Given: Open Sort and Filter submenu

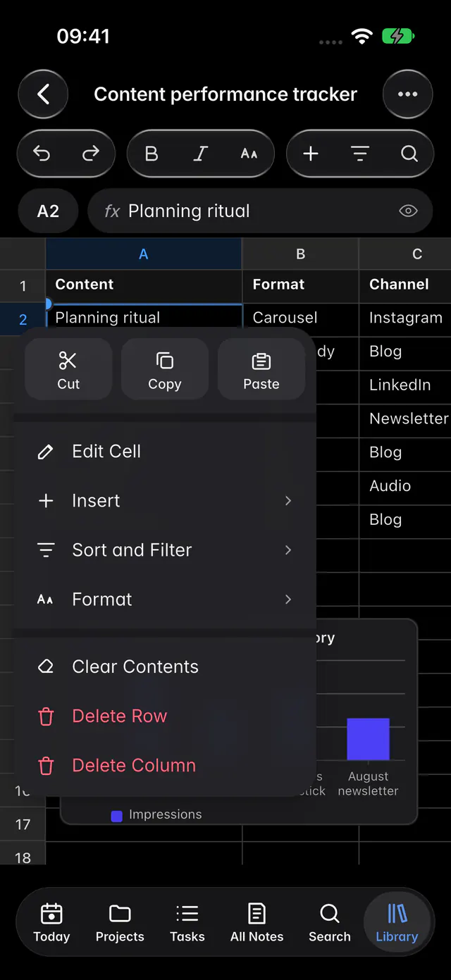Looking at the screenshot, I should [x=165, y=550].
